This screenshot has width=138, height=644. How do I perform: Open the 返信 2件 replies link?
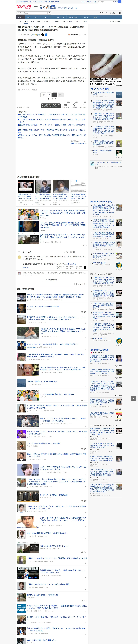pos(26,267)
